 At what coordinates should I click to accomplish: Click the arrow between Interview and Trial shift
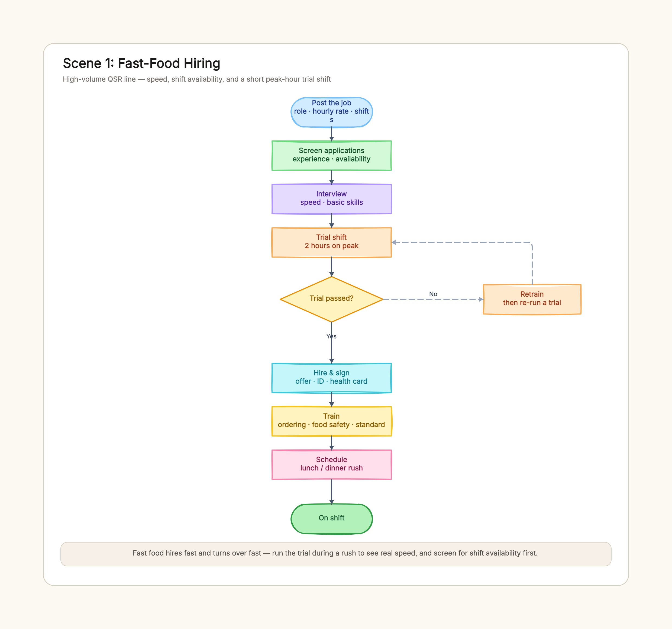[x=331, y=221]
